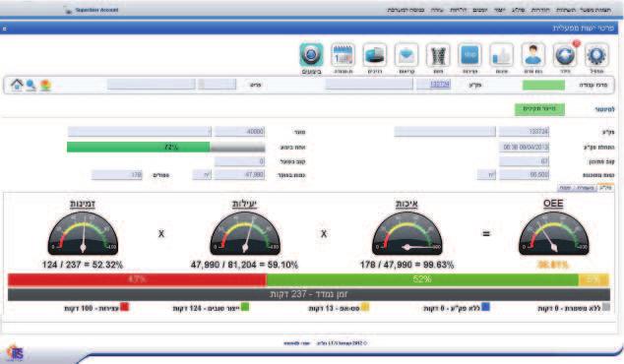The height and width of the screenshot is (364, 624).
Task: Open the performance camera-lens icon ביצועים
Action: (x=311, y=55)
